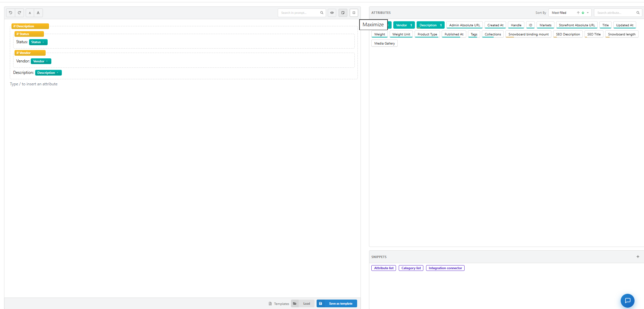Open the chat support bubble
Screen dimensions: 644x309
pyautogui.click(x=627, y=301)
